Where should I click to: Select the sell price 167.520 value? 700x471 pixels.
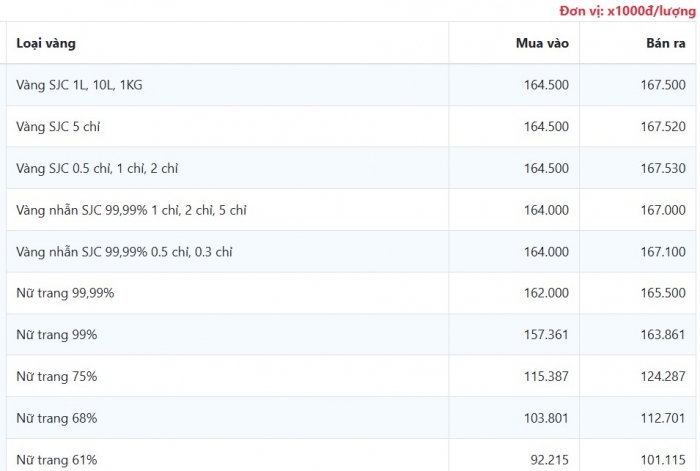click(x=661, y=127)
